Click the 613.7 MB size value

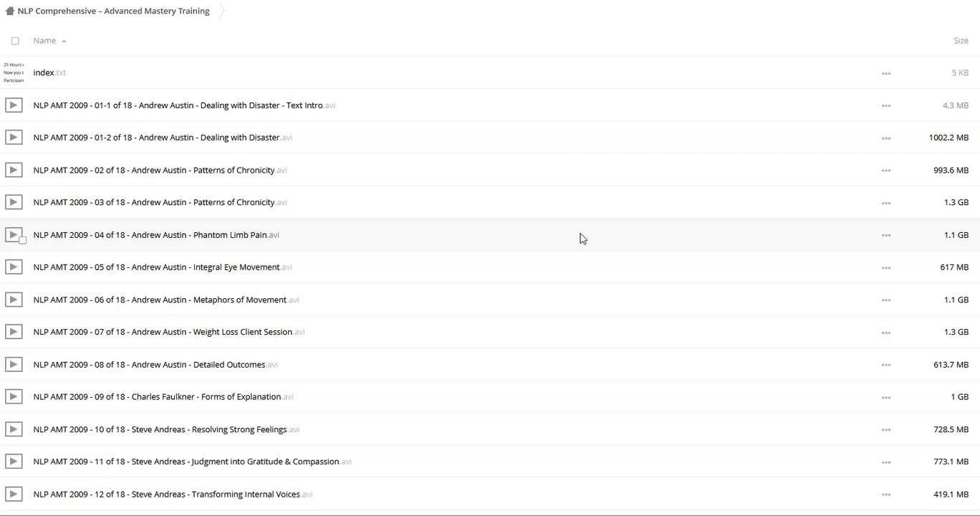(951, 365)
